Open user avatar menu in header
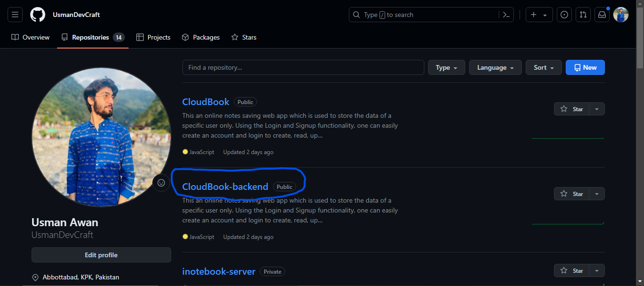Image resolution: width=644 pixels, height=286 pixels. coord(621,15)
